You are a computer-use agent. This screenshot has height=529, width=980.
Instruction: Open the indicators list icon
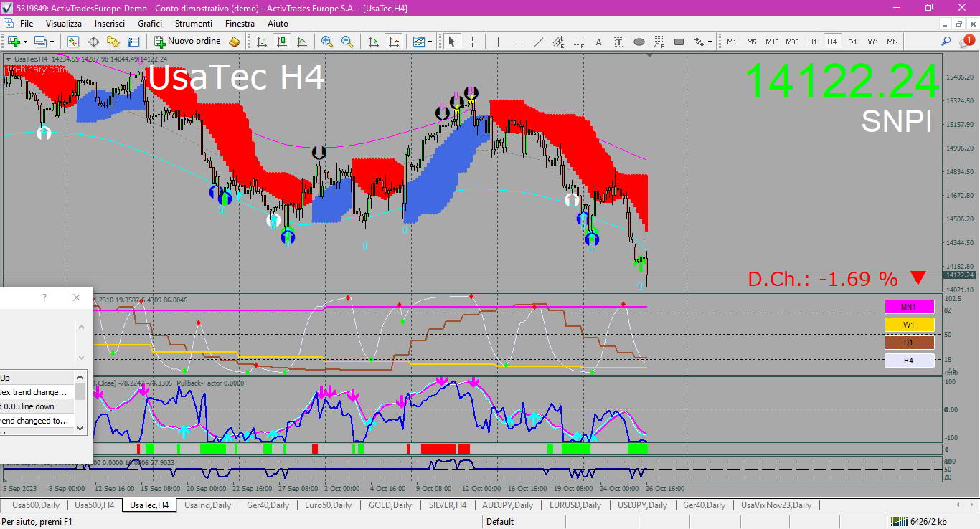[x=418, y=42]
